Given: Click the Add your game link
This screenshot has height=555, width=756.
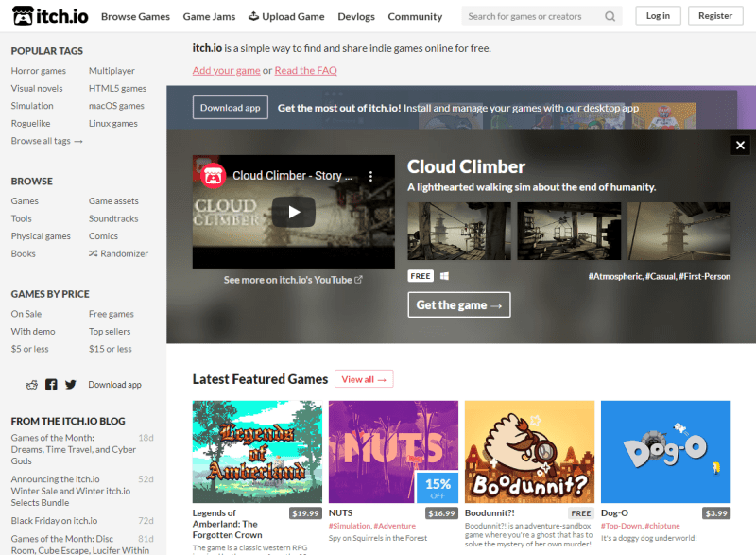Looking at the screenshot, I should click(226, 70).
